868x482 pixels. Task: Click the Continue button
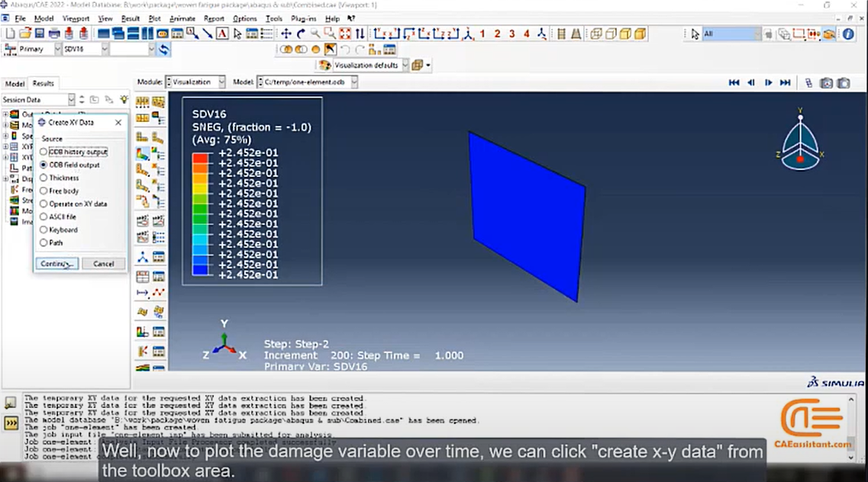[x=57, y=264]
